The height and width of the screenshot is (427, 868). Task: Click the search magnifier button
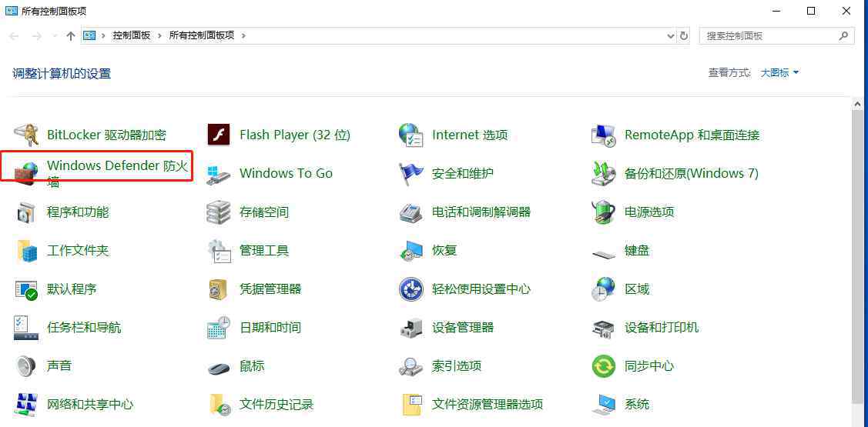pos(843,35)
